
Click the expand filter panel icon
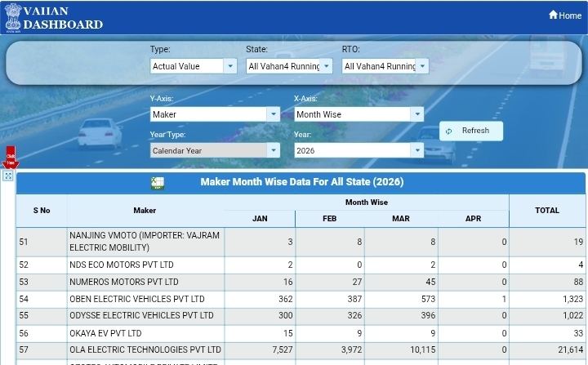pos(8,176)
